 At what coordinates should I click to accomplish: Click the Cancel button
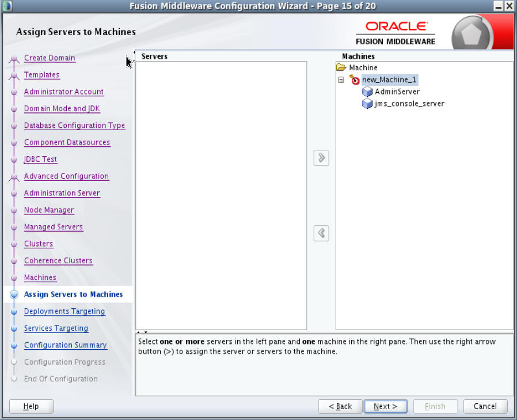coord(485,407)
